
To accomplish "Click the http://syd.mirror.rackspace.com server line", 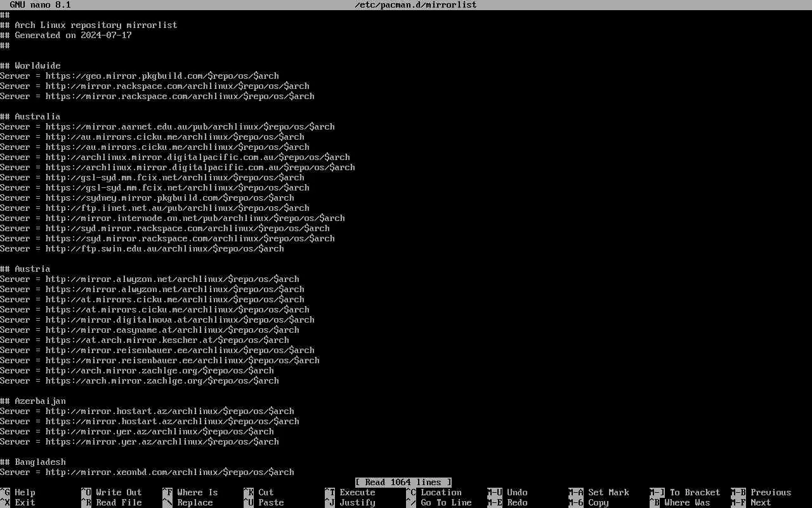I will pos(165,228).
